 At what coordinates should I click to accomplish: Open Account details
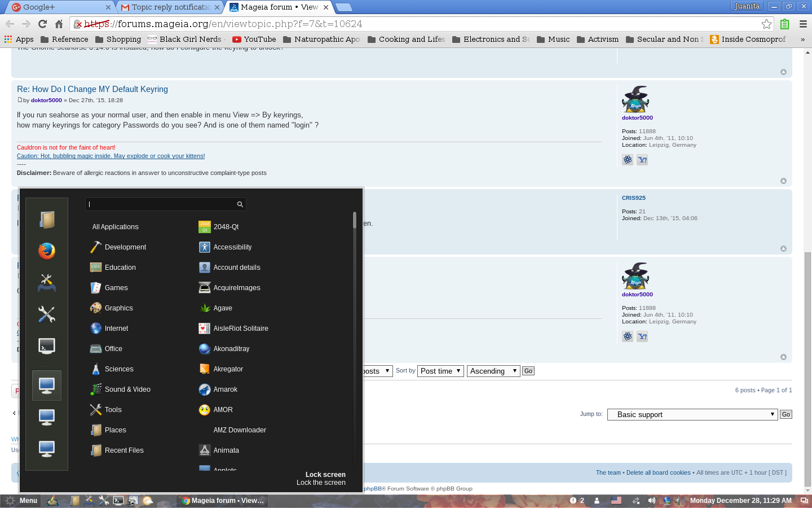click(230, 268)
